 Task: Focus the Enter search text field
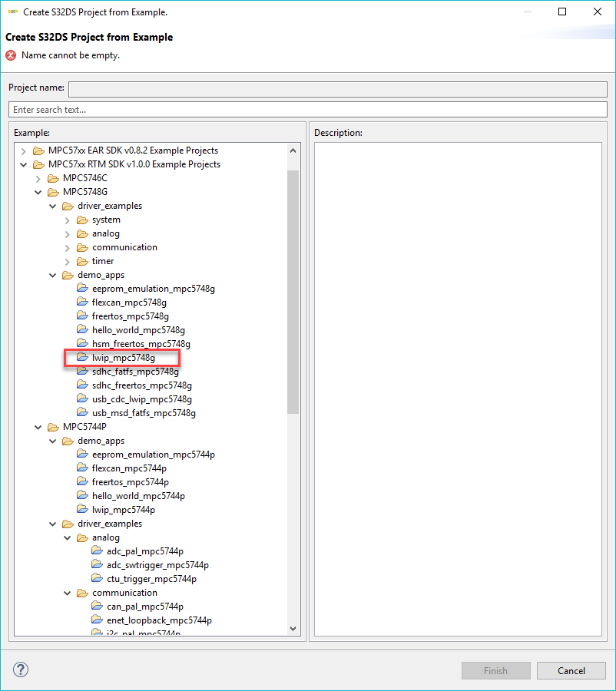point(308,110)
